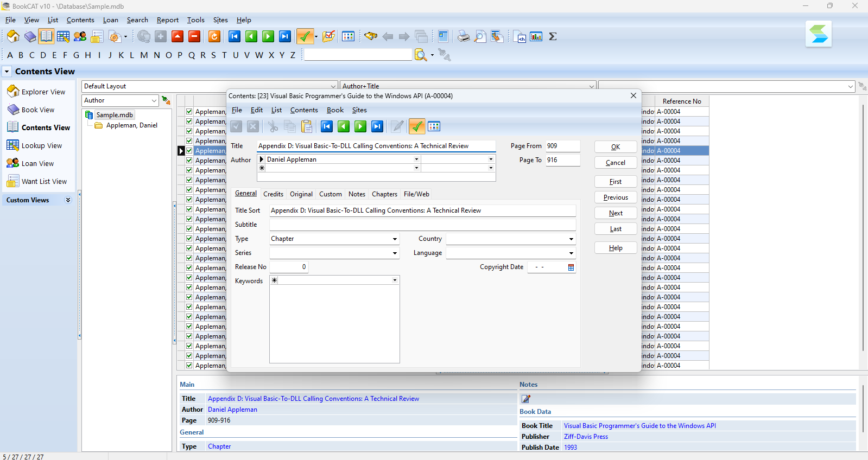The image size is (868, 460).
Task: Switch to the Chapters tab
Action: click(x=384, y=194)
